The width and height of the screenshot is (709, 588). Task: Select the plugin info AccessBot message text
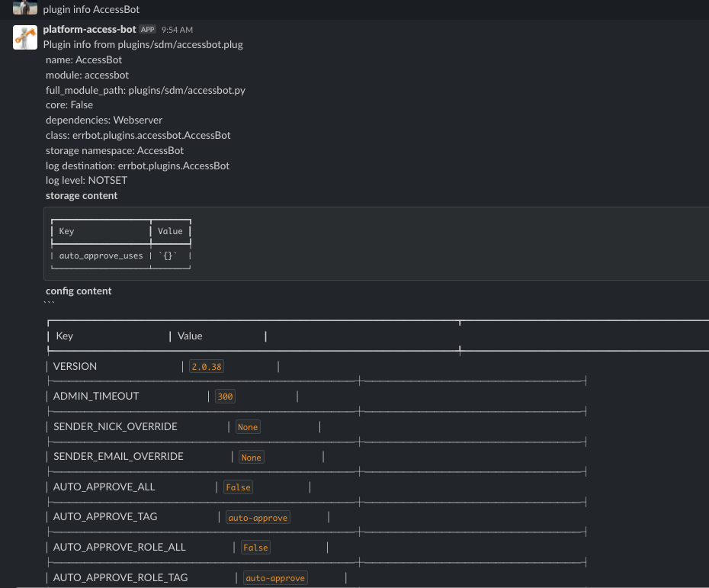click(x=92, y=10)
